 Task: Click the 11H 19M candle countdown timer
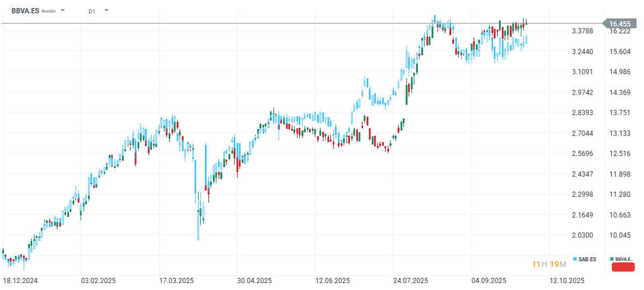(x=546, y=264)
